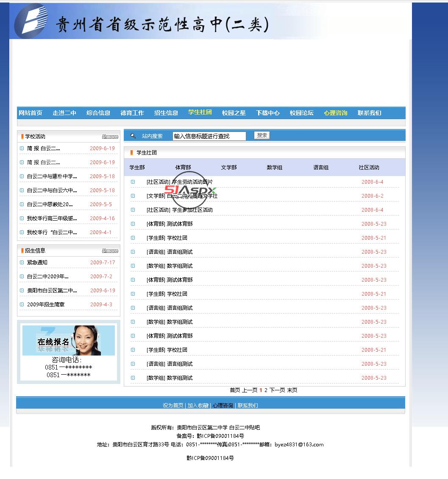Select 德育工作 in the nav bar
Screen dimensions: 448x479
(132, 113)
